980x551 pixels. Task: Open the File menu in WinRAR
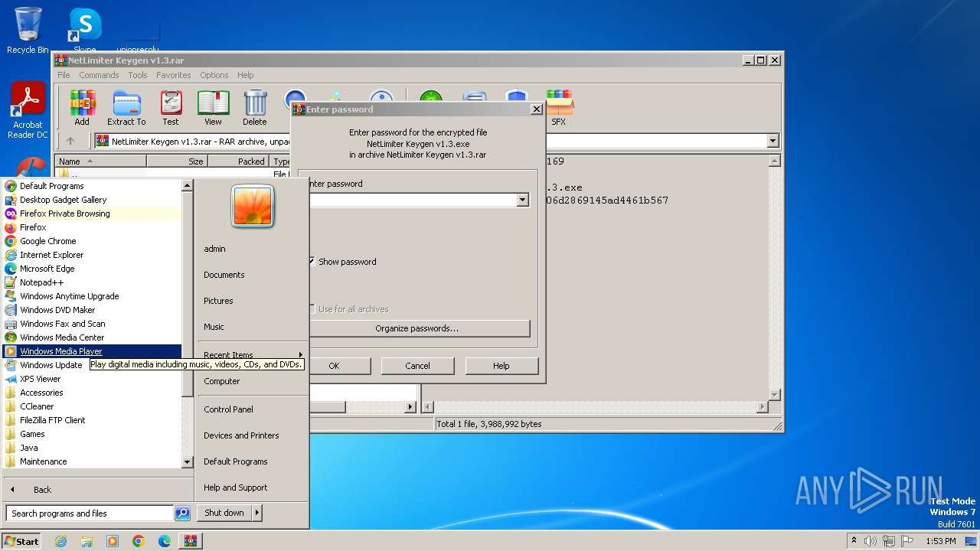click(x=64, y=75)
